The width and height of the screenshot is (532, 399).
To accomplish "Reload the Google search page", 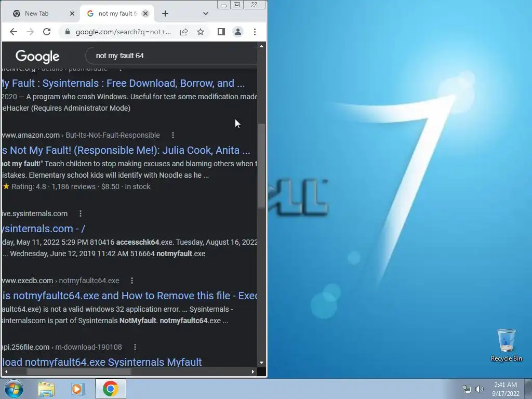I will [47, 32].
